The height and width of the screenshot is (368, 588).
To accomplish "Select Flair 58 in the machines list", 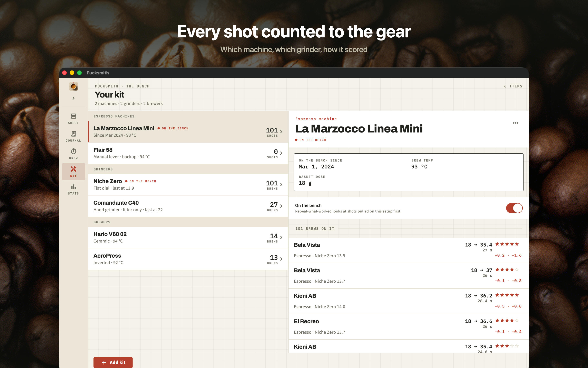I will [188, 153].
